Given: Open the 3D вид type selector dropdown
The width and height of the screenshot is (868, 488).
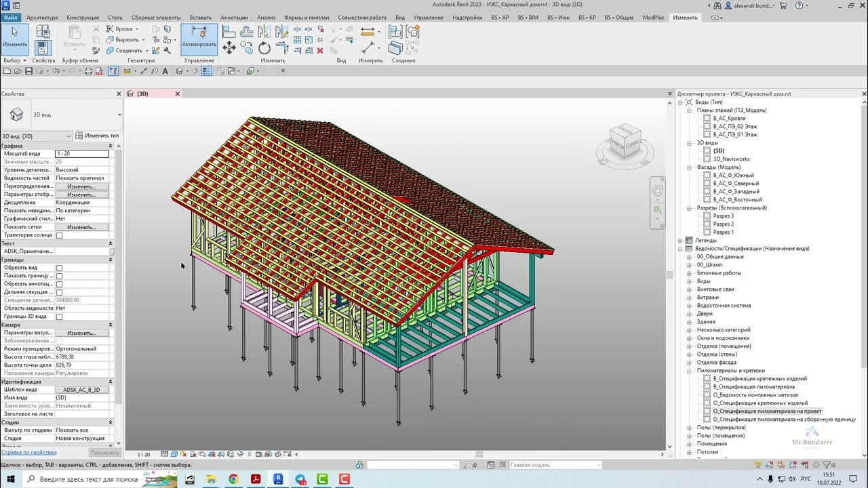Looking at the screenshot, I should [x=37, y=136].
